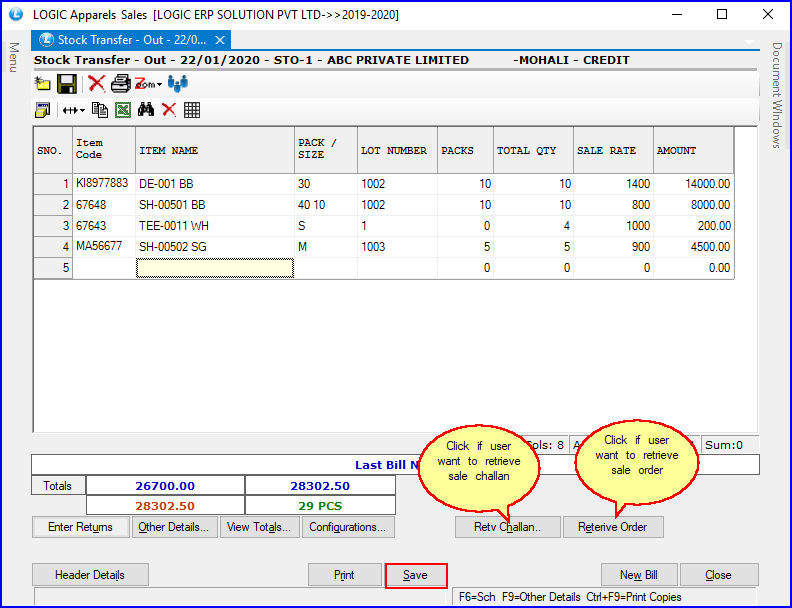The width and height of the screenshot is (792, 608).
Task: Click lot number 1003 cell
Action: coord(397,247)
